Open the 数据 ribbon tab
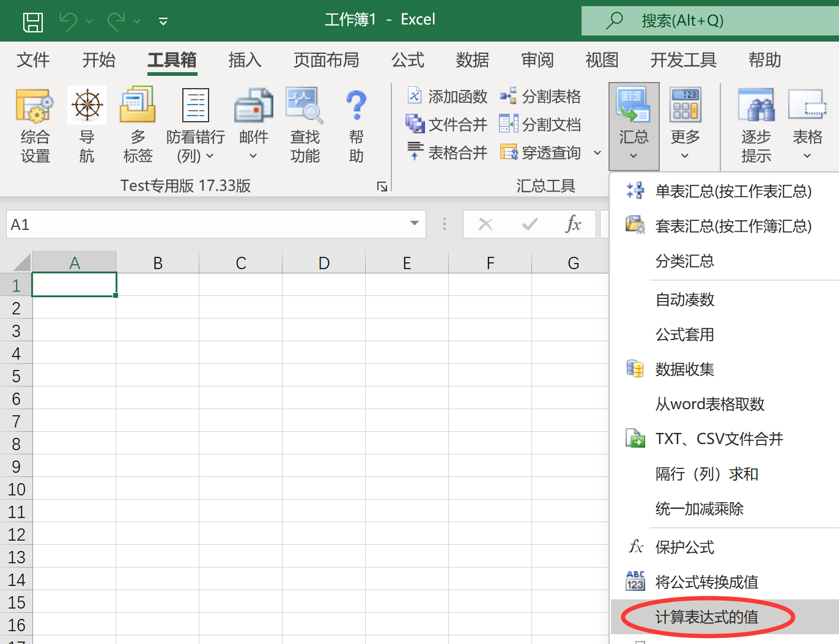 click(472, 60)
